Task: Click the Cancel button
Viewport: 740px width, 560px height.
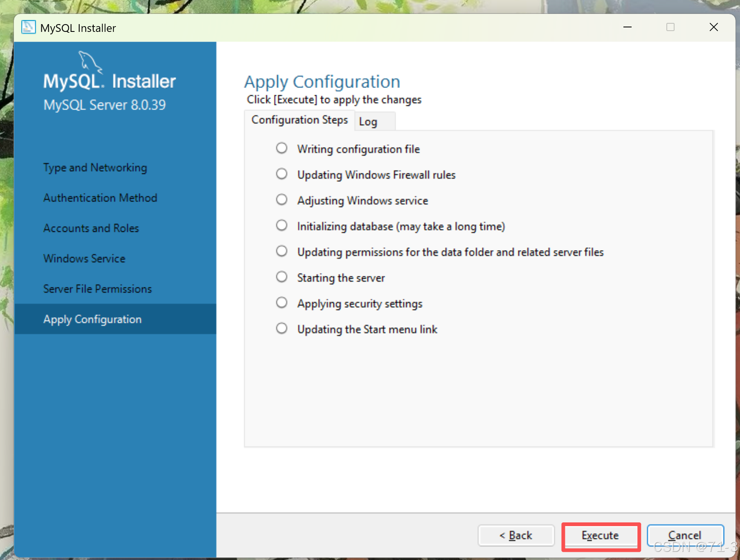Action: point(685,535)
